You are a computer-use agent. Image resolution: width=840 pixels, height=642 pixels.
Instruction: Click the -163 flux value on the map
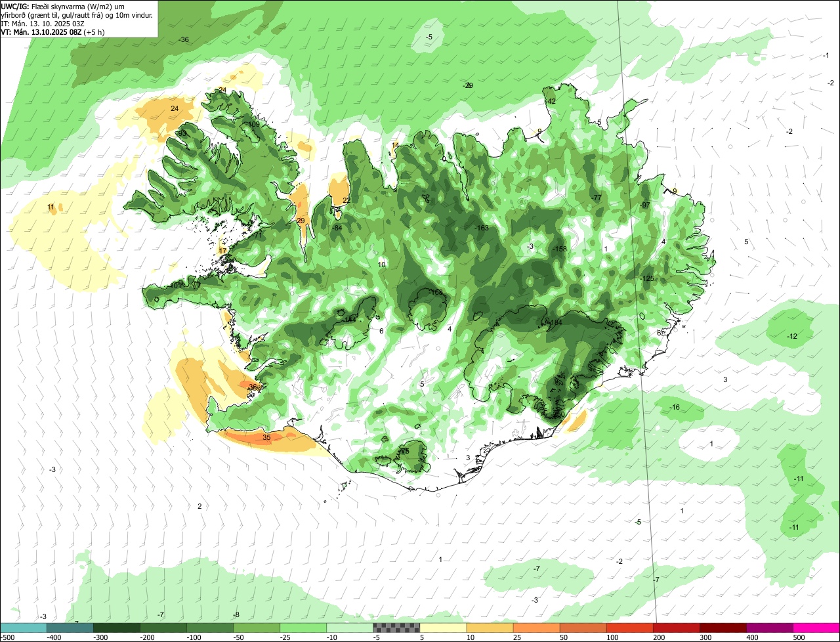[482, 228]
